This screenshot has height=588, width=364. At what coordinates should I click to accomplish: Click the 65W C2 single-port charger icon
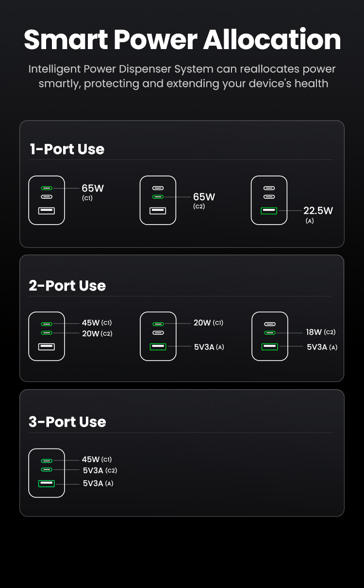click(158, 200)
